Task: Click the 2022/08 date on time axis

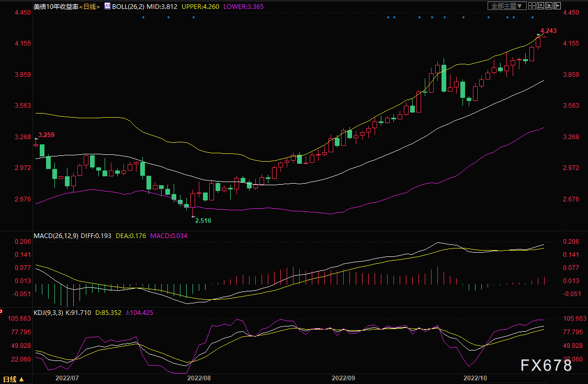Action: [x=199, y=377]
